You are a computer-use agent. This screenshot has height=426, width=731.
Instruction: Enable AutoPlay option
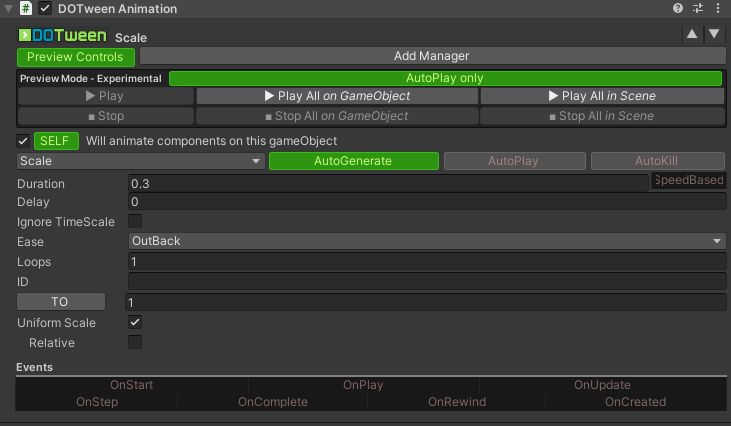click(x=515, y=161)
